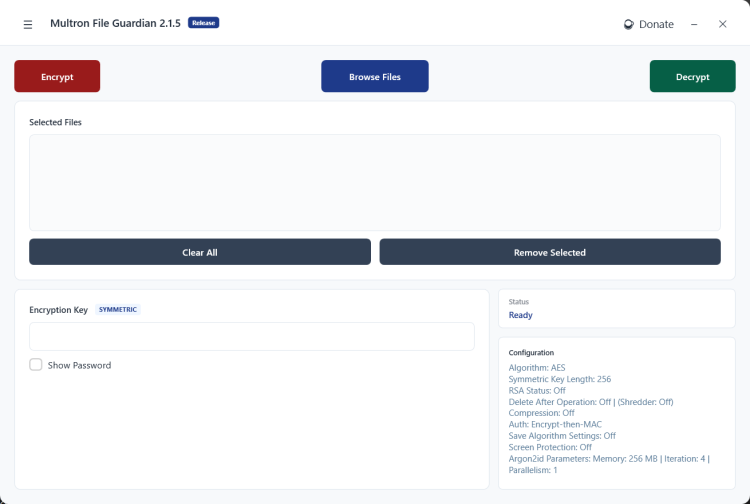The width and height of the screenshot is (750, 504).
Task: Click the Ready status text
Action: point(520,315)
